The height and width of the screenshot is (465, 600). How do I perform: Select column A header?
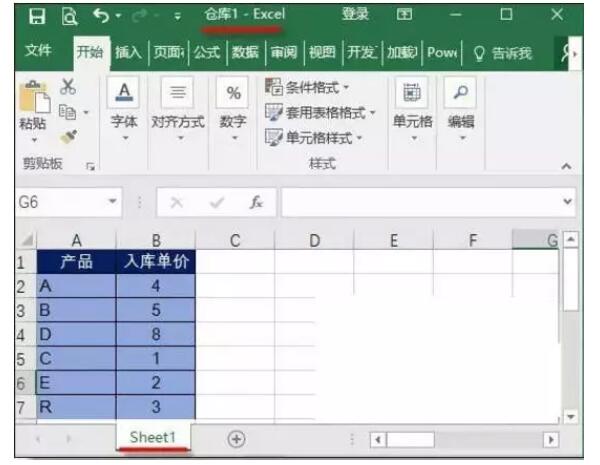pos(76,240)
